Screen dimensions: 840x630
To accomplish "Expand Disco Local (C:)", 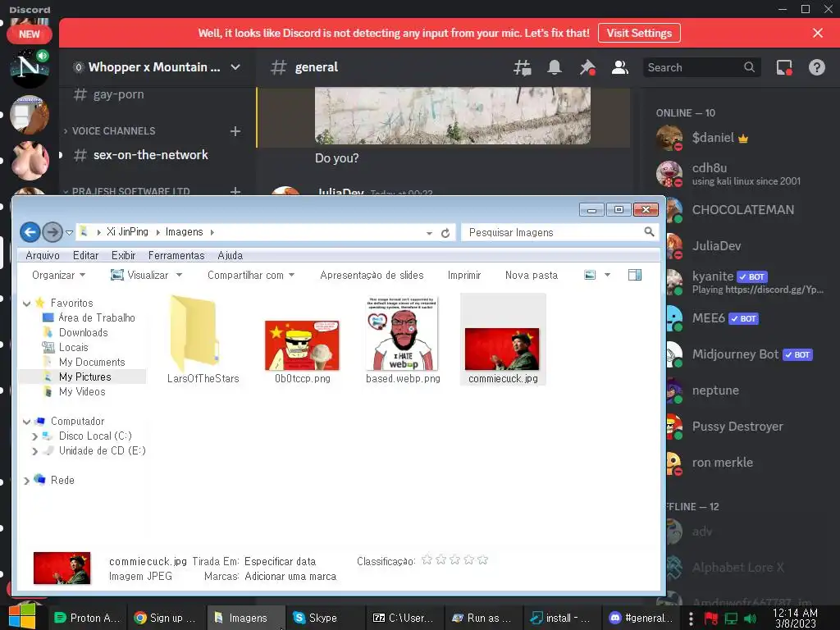I will point(34,436).
